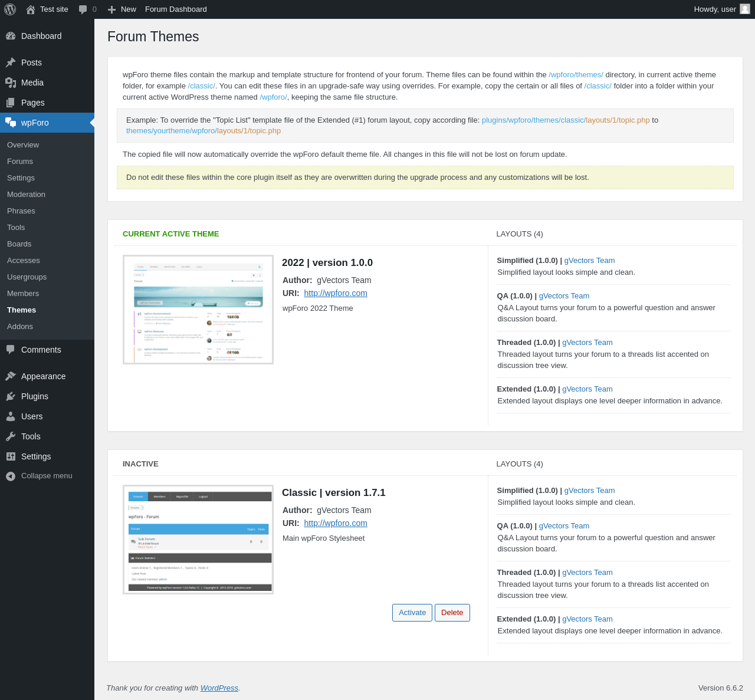Open Addons in wpForo submenu

[20, 327]
